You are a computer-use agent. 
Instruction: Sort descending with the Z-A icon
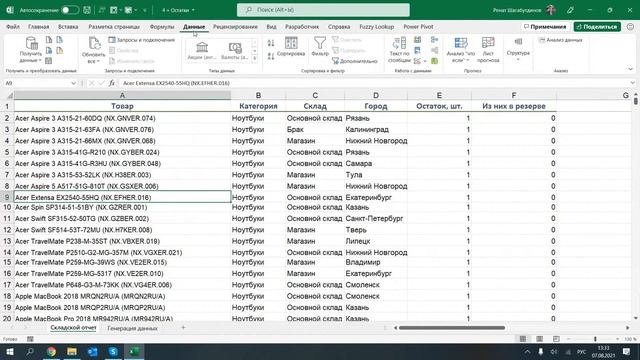tap(271, 56)
